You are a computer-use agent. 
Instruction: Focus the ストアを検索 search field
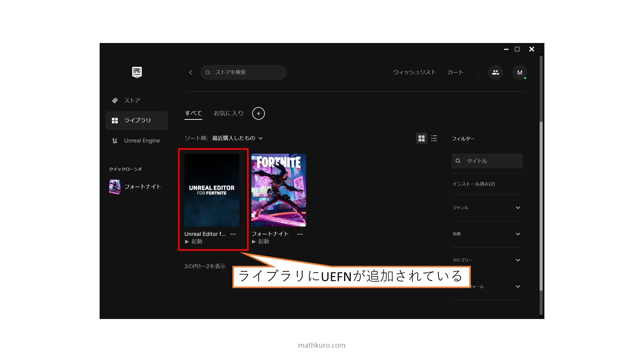[243, 72]
